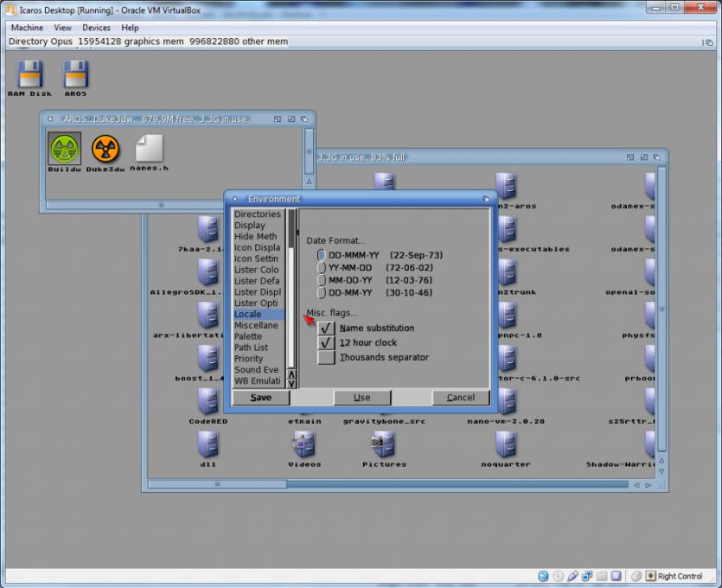
Task: Launch the Buildw program icon
Action: tap(64, 149)
